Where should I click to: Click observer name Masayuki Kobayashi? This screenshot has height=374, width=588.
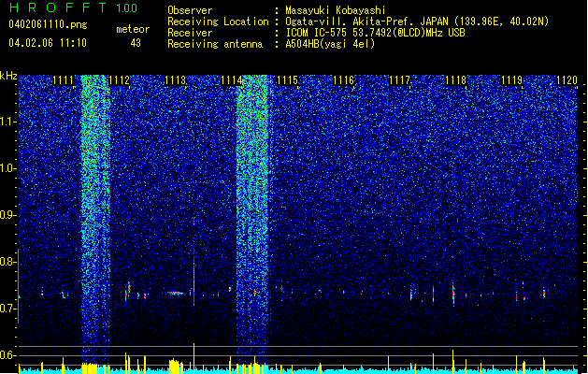(x=336, y=10)
